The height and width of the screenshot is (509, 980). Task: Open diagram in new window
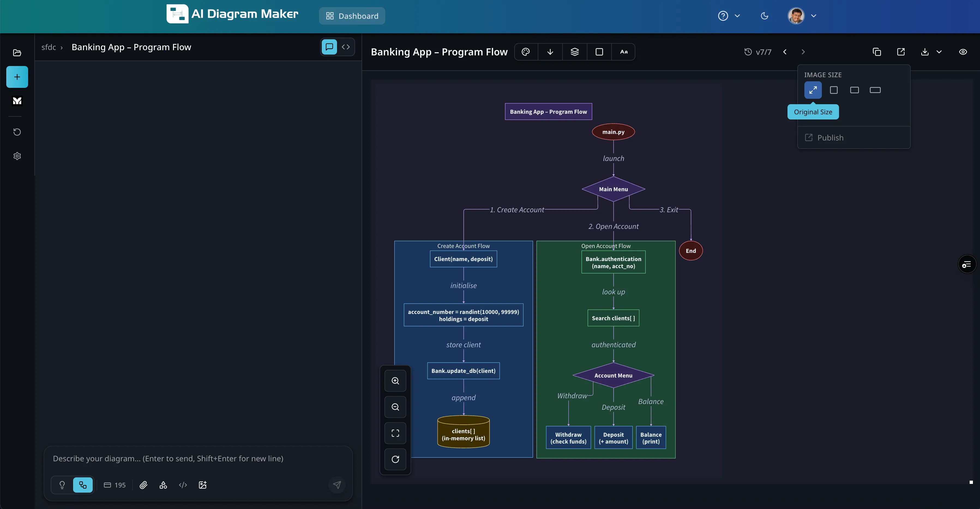[901, 51]
